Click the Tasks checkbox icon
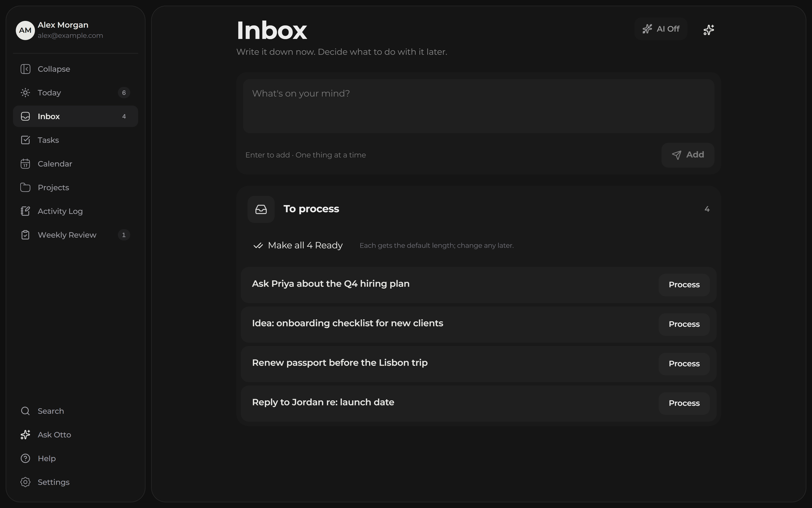This screenshot has height=508, width=812. [x=25, y=140]
